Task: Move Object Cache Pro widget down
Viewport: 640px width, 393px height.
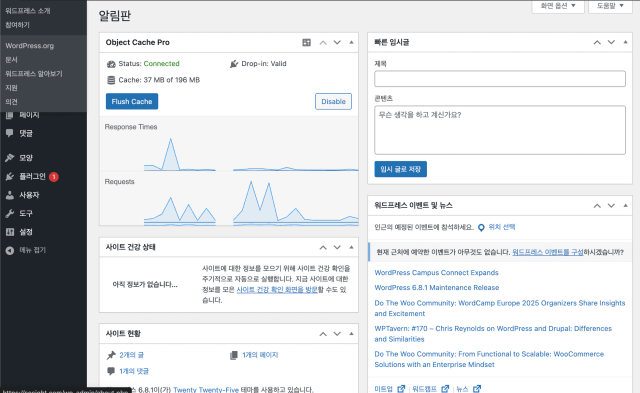Action: click(337, 42)
